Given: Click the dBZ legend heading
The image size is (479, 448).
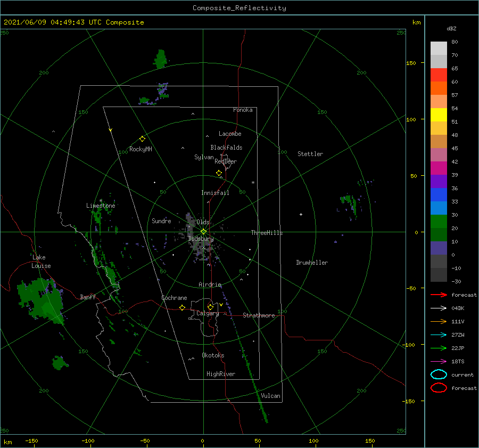Looking at the screenshot, I should tap(451, 28).
